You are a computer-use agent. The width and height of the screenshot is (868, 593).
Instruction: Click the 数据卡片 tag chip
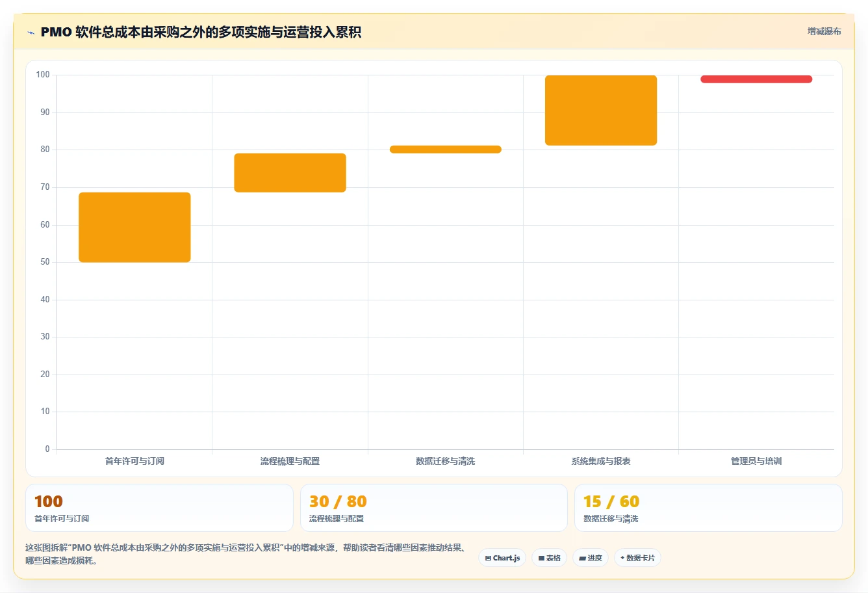(x=637, y=558)
